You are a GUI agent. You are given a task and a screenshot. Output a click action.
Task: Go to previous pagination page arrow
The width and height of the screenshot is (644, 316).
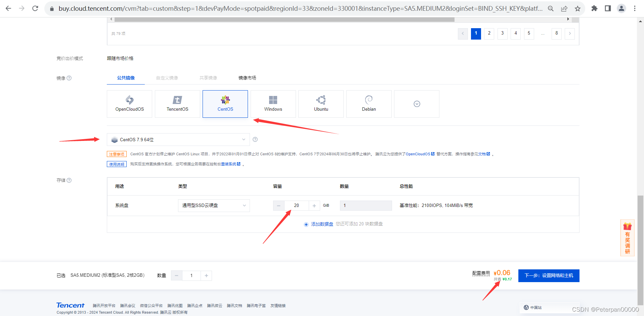click(x=463, y=33)
